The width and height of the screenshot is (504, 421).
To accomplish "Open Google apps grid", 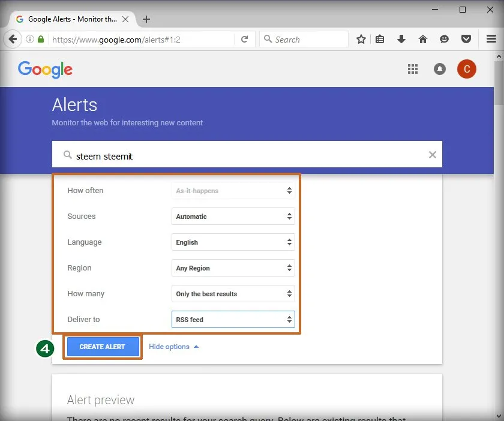I will (413, 69).
